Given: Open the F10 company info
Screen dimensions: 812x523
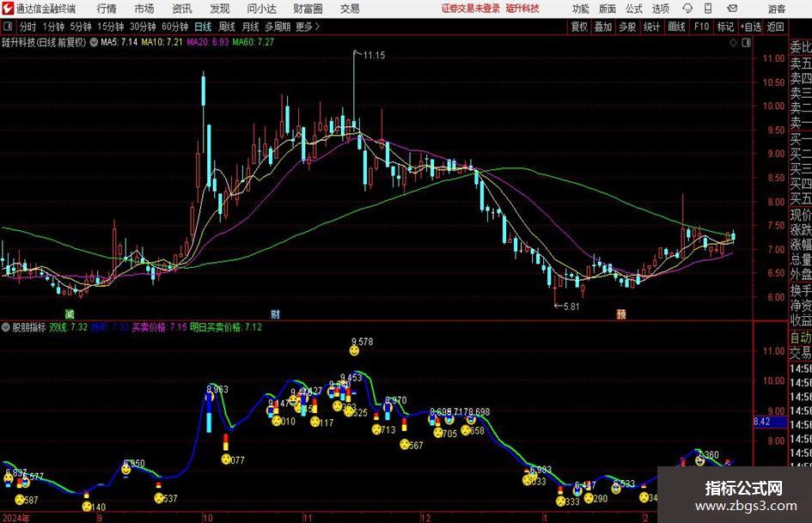Looking at the screenshot, I should click(701, 27).
